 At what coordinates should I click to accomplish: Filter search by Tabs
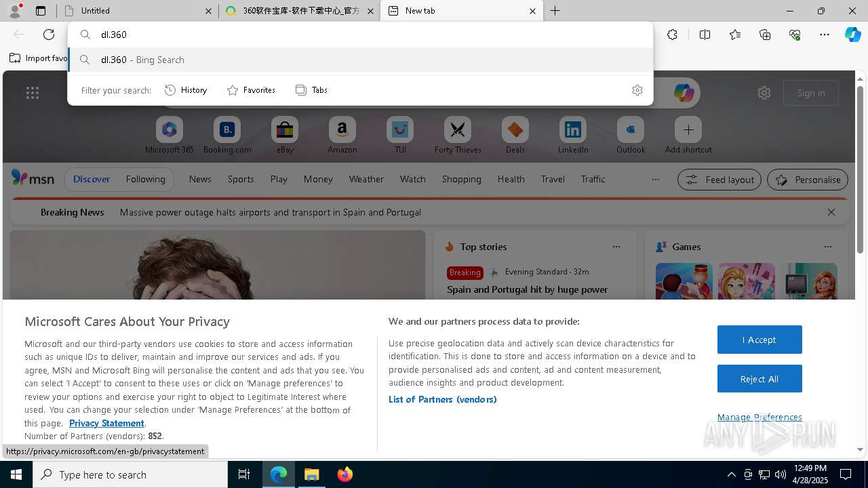click(x=312, y=90)
